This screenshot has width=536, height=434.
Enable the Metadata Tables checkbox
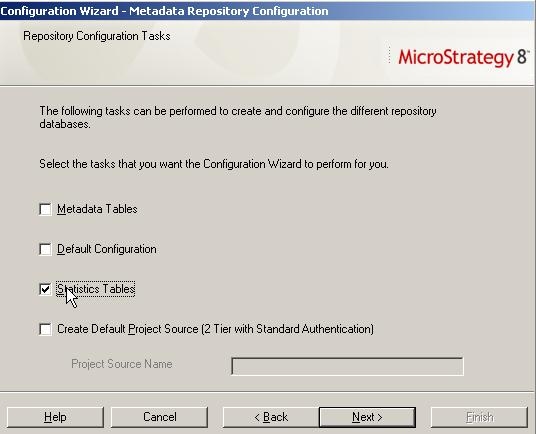45,209
